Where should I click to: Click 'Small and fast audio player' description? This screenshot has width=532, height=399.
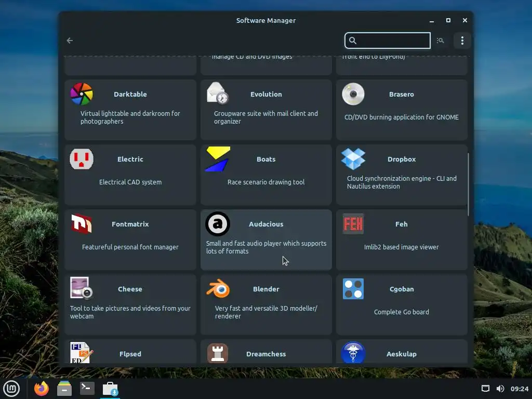tap(266, 247)
